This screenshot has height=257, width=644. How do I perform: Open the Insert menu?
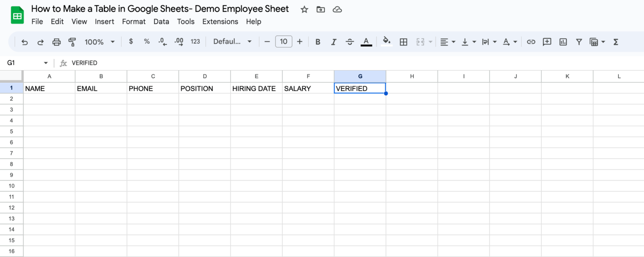(104, 21)
